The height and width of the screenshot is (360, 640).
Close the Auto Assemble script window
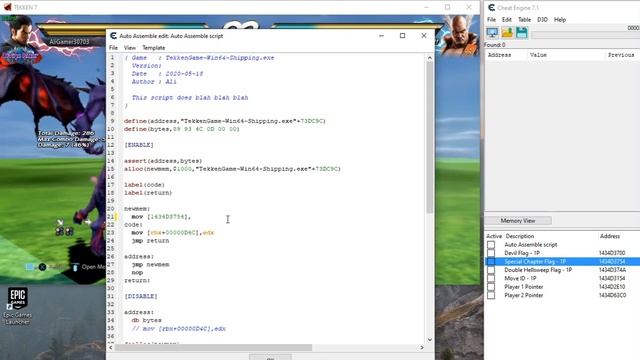click(x=424, y=36)
